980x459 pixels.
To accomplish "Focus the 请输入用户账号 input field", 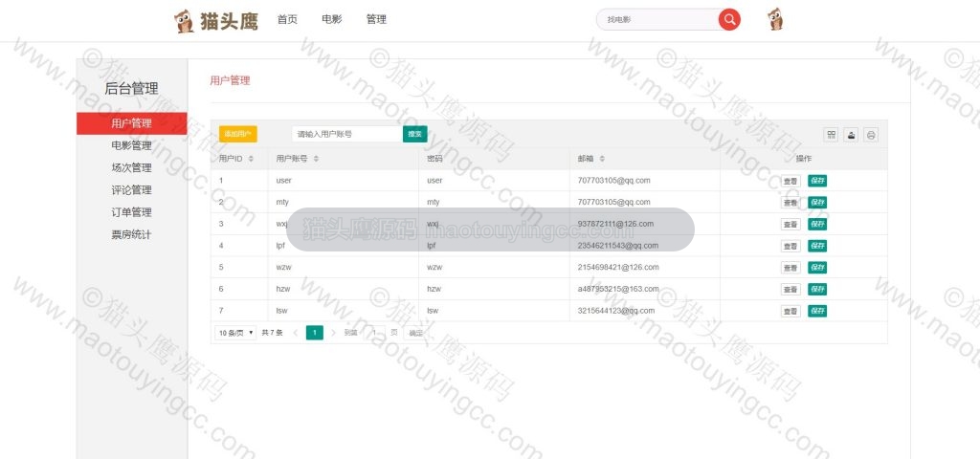I will pyautogui.click(x=346, y=134).
